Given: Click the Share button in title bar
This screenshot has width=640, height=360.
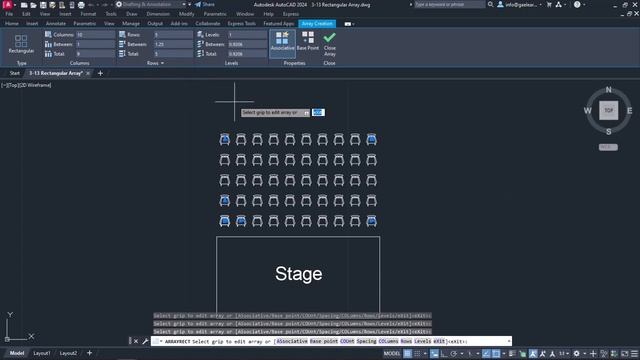Looking at the screenshot, I should [204, 4].
